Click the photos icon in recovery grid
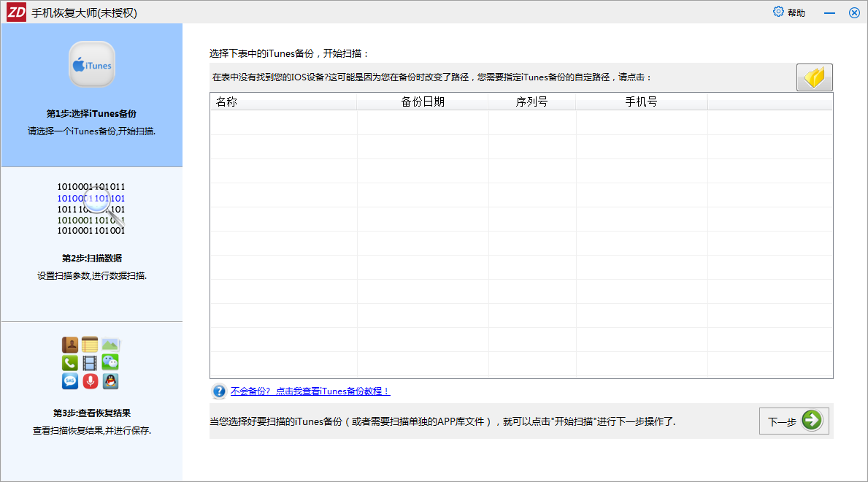The width and height of the screenshot is (868, 482). [x=110, y=345]
